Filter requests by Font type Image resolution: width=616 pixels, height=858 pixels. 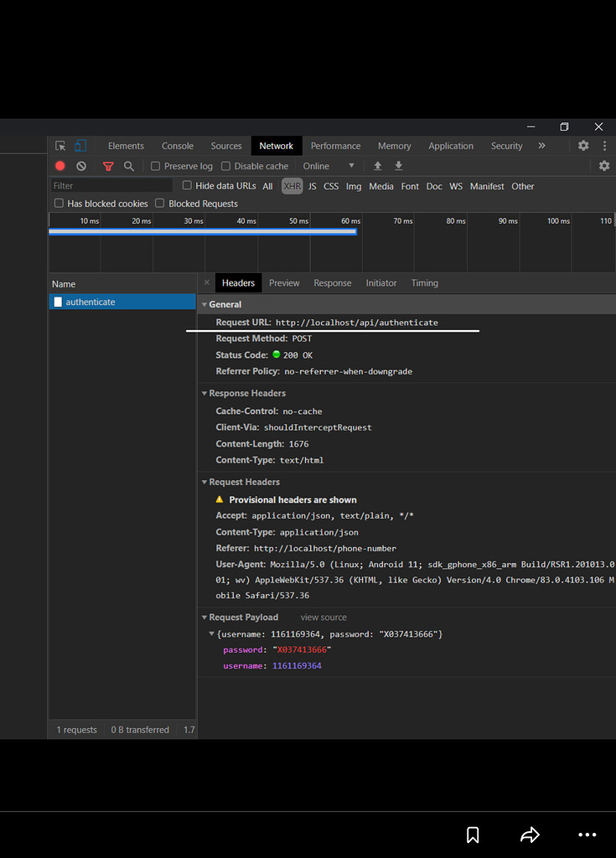pos(410,186)
